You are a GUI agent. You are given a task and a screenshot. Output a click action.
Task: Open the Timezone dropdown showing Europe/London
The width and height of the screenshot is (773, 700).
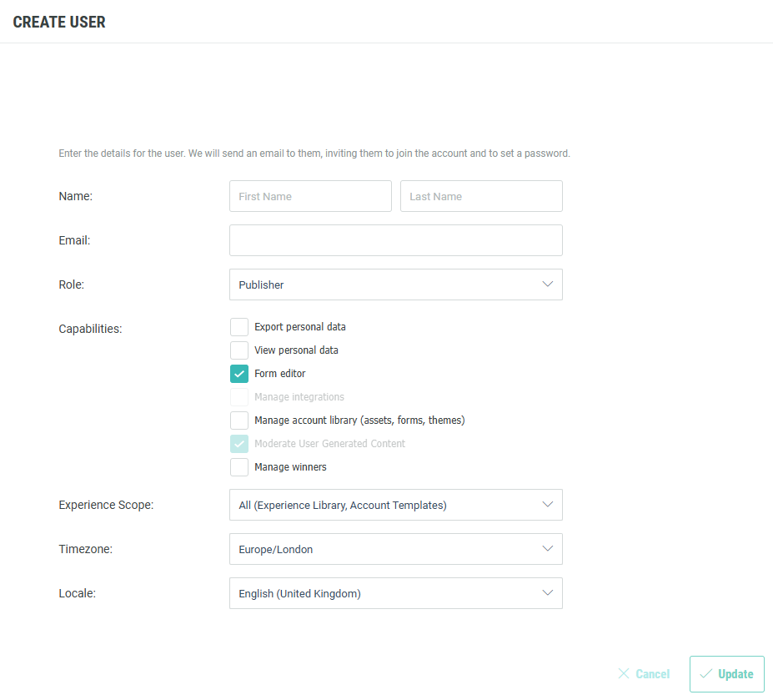click(384, 549)
